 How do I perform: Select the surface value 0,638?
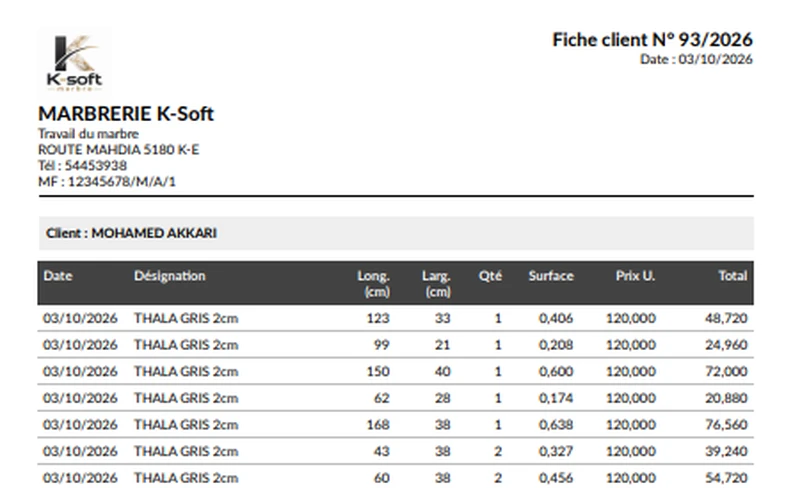click(x=556, y=425)
